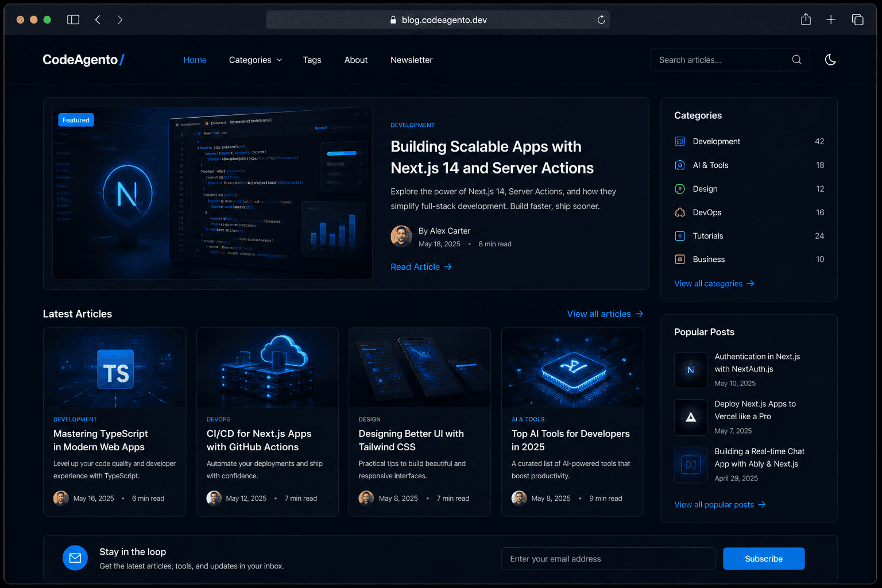The image size is (882, 588).
Task: Open the featured article title
Action: coord(492,157)
